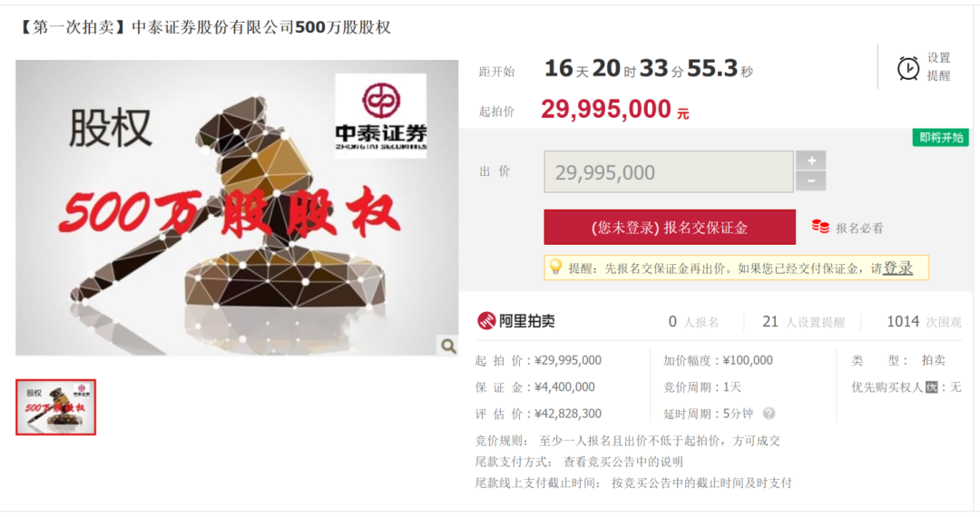
Task: Open the 报名必看 link
Action: point(859,228)
